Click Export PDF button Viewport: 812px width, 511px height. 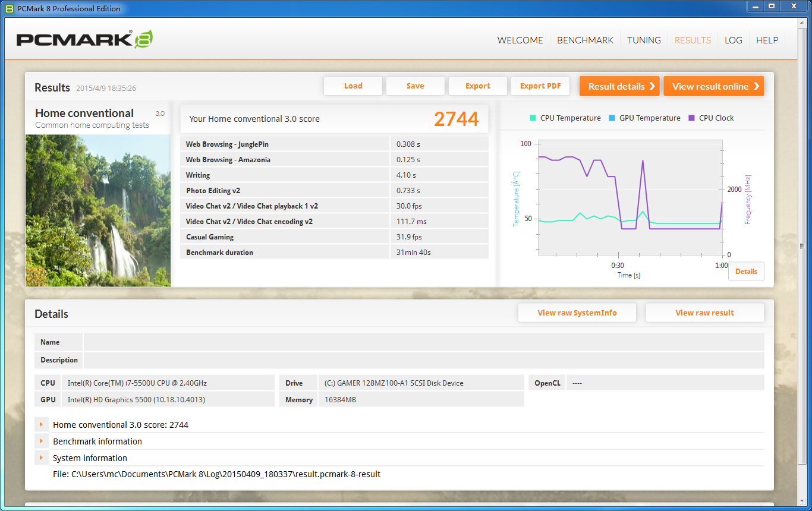pos(540,86)
